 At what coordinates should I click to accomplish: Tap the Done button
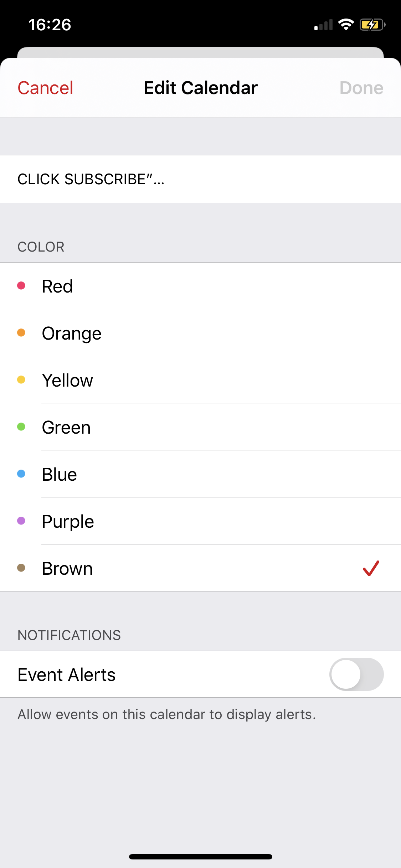[361, 88]
